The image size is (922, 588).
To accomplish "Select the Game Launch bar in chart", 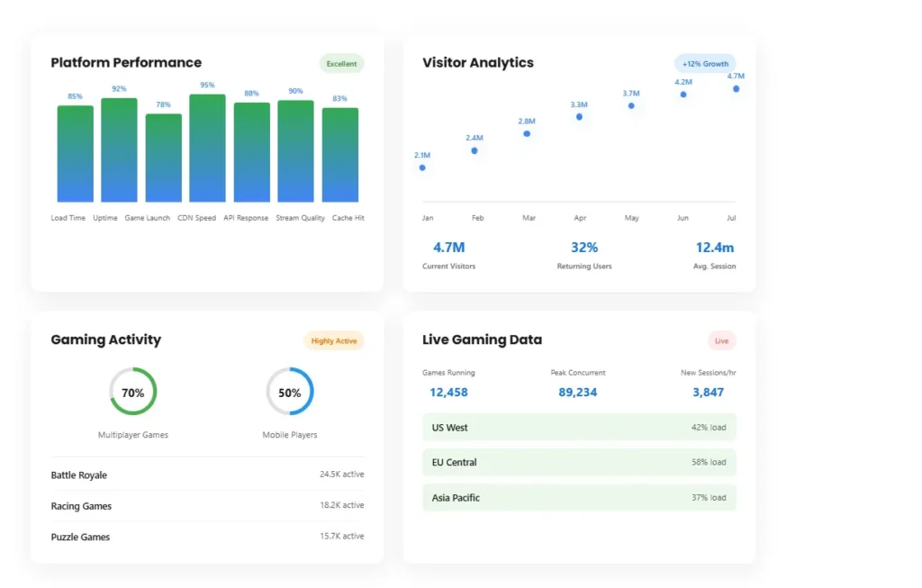I will pyautogui.click(x=163, y=158).
